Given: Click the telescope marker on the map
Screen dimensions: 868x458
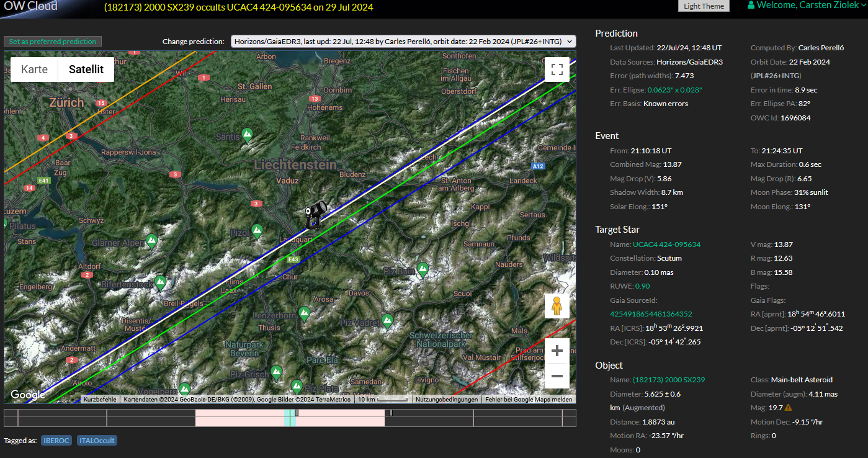Looking at the screenshot, I should click(x=316, y=213).
